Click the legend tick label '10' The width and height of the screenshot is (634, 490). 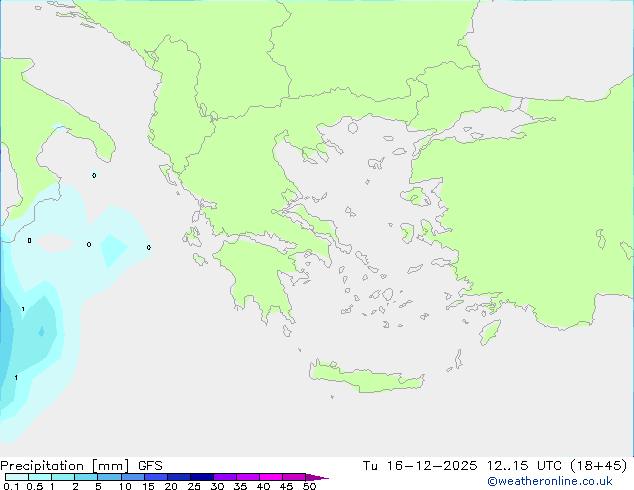coord(125,486)
